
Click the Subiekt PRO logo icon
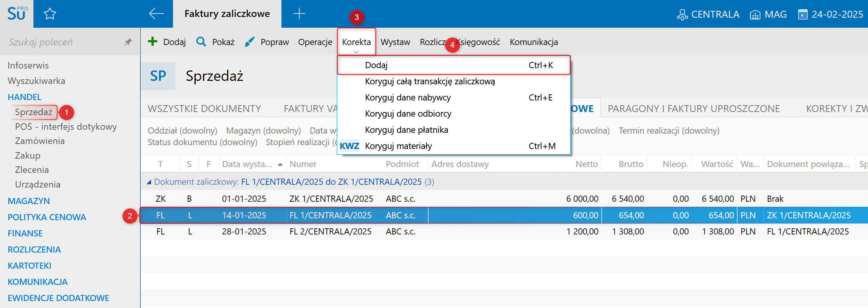[17, 13]
